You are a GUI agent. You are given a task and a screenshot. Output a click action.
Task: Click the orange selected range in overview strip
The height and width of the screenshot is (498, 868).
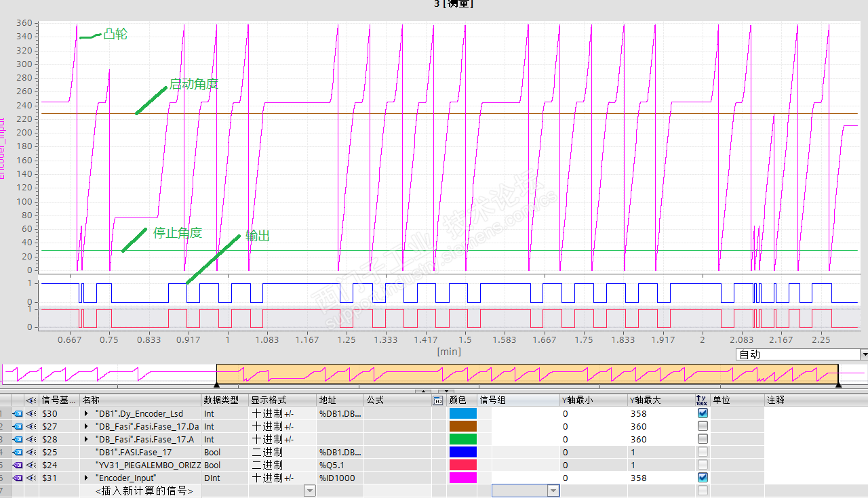(527, 373)
